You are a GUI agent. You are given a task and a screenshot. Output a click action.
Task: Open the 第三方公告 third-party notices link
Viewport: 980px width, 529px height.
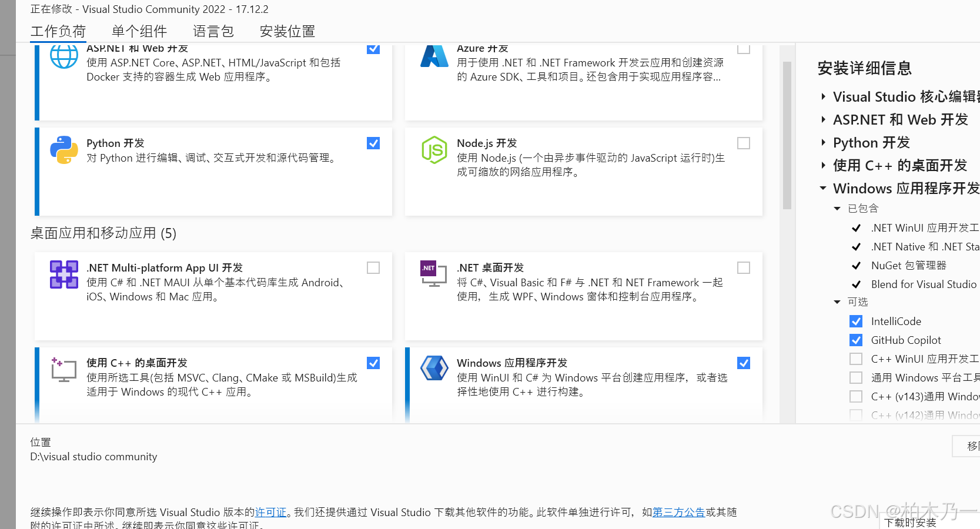[x=678, y=513]
